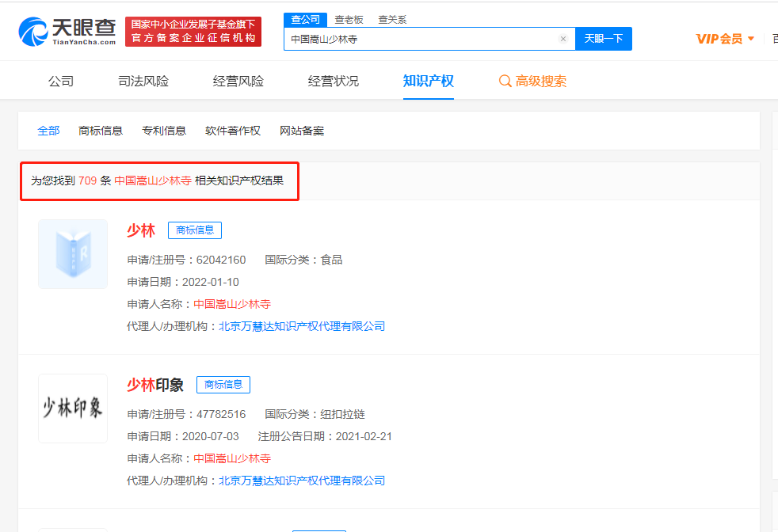The width and height of the screenshot is (778, 532).
Task: Click the search input containing 中国嵩山少林寺
Action: (x=429, y=39)
